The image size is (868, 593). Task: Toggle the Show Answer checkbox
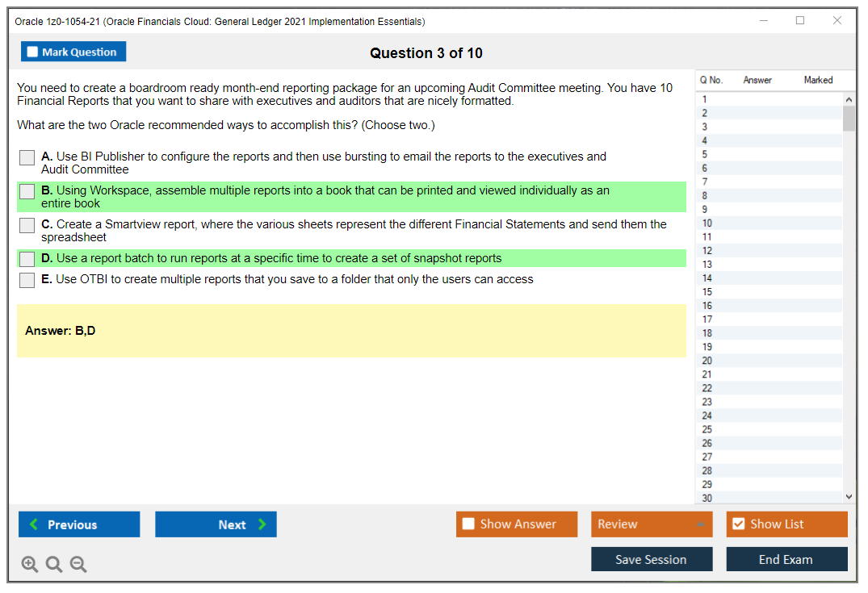pyautogui.click(x=469, y=524)
